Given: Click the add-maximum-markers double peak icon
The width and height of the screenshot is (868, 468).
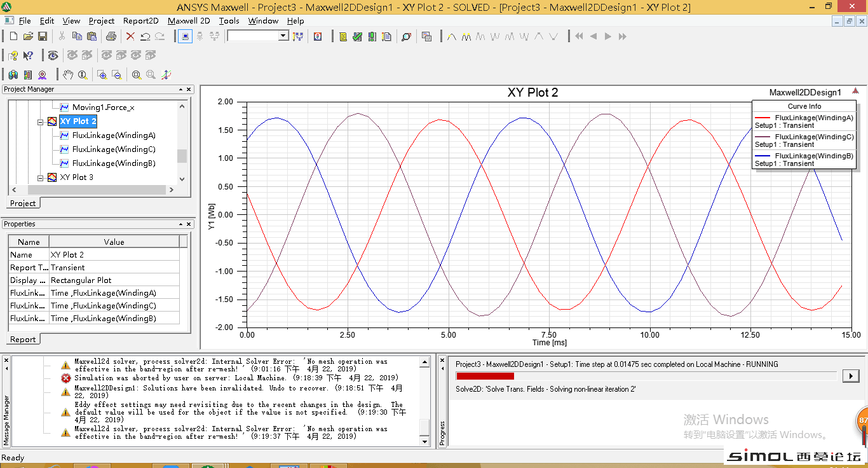Looking at the screenshot, I should [466, 36].
